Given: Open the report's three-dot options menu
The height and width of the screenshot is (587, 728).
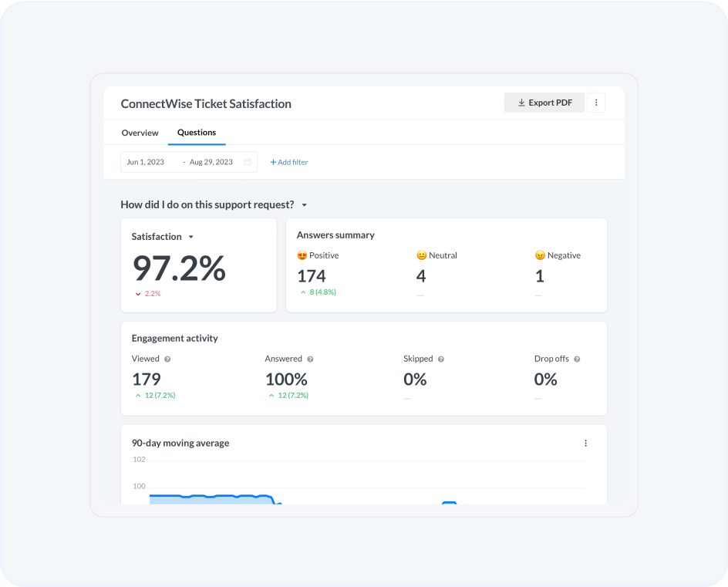Looking at the screenshot, I should (596, 103).
